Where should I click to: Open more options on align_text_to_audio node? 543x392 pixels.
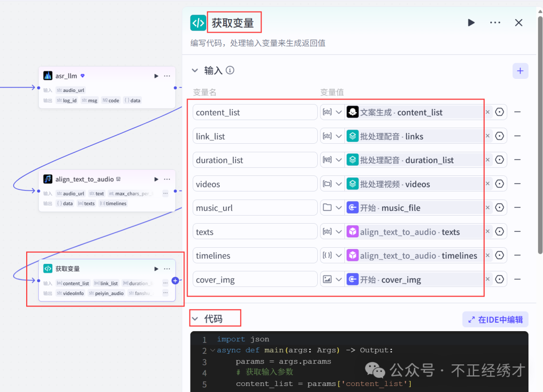[167, 179]
